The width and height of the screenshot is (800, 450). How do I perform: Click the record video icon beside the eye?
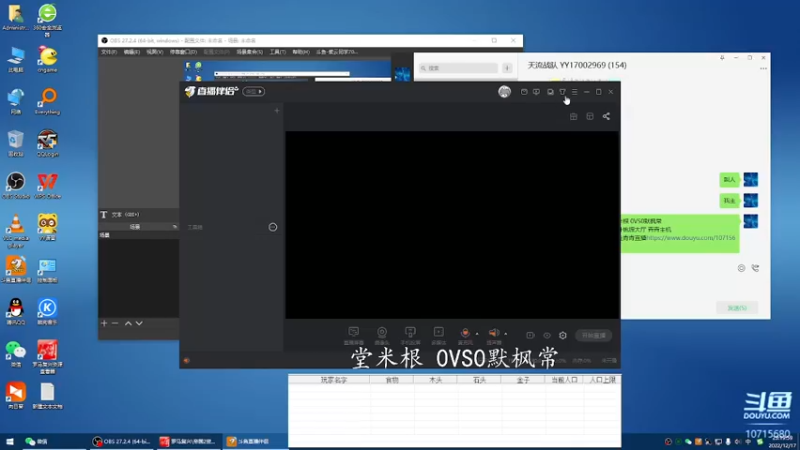tap(531, 335)
